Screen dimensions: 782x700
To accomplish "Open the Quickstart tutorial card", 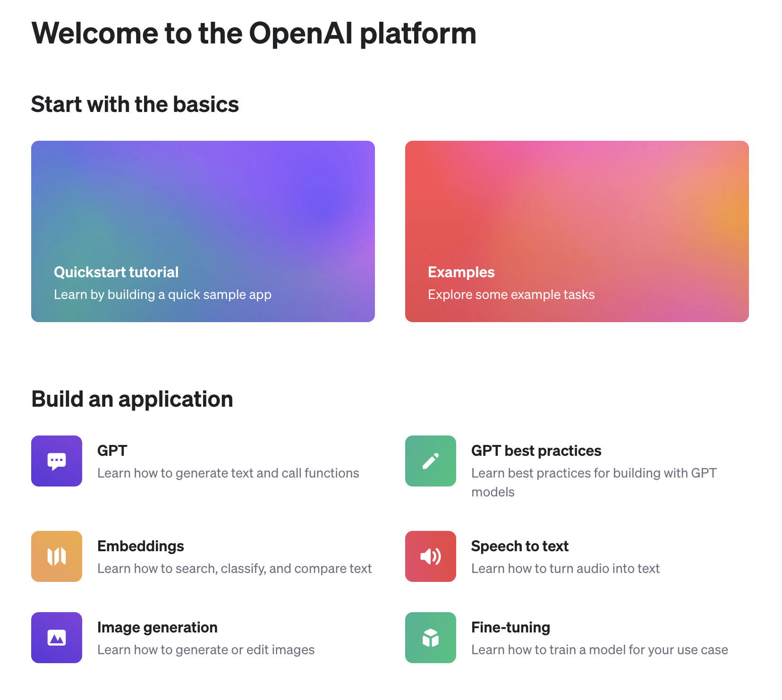I will [x=203, y=231].
